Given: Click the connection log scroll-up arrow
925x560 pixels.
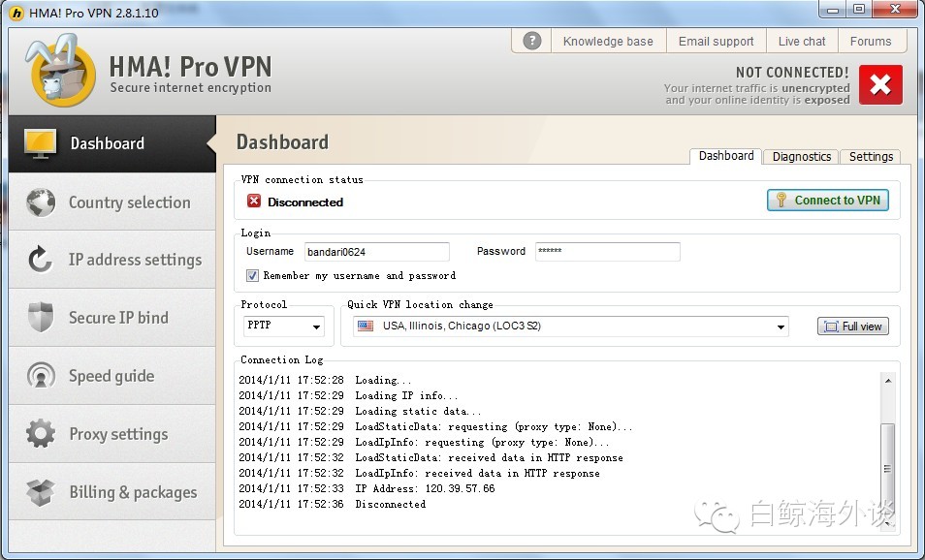Looking at the screenshot, I should point(888,381).
